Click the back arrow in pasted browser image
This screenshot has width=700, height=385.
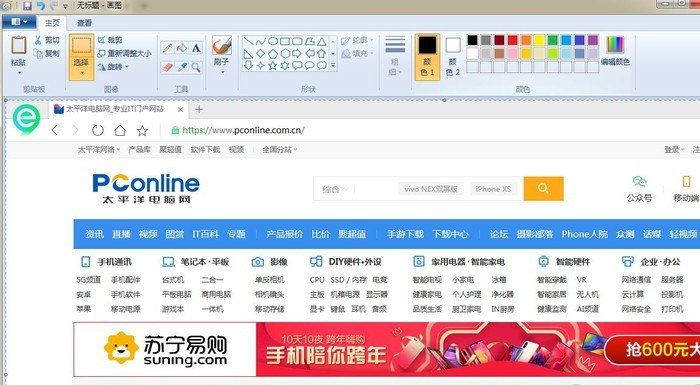coord(55,130)
